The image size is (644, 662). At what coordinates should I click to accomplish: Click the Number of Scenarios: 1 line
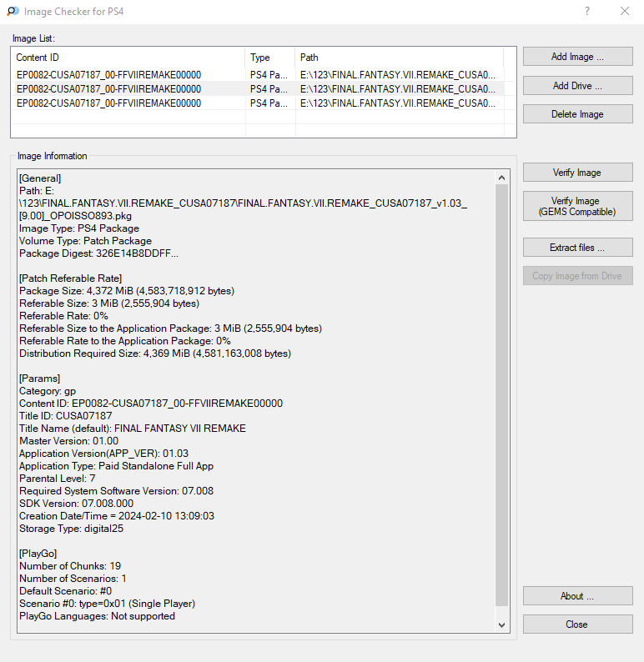click(x=73, y=579)
